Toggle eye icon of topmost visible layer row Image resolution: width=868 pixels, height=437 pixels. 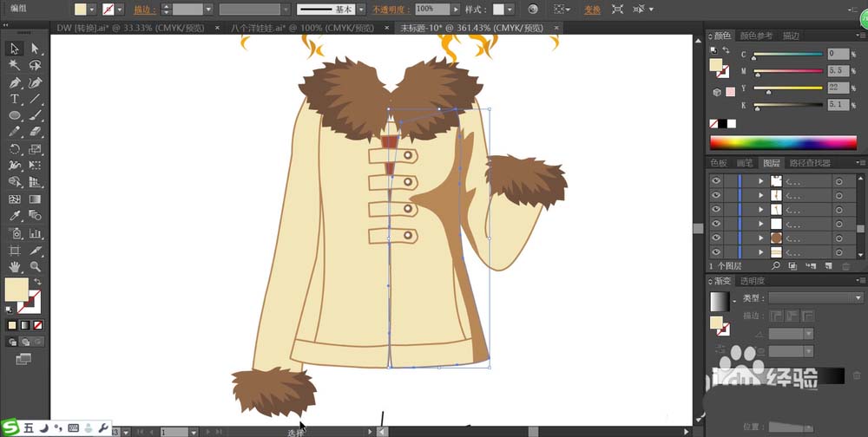(716, 181)
